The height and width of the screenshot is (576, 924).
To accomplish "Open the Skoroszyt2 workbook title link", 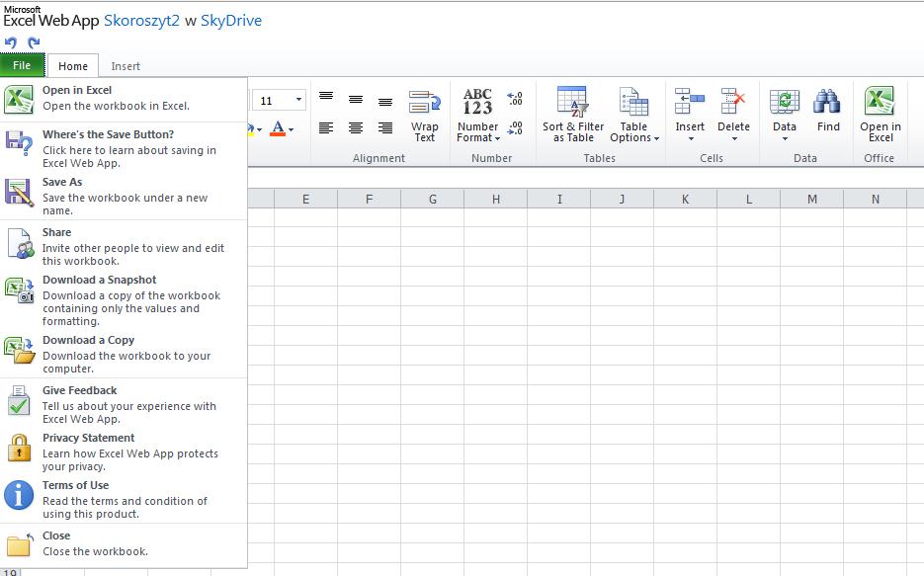I will click(x=141, y=21).
